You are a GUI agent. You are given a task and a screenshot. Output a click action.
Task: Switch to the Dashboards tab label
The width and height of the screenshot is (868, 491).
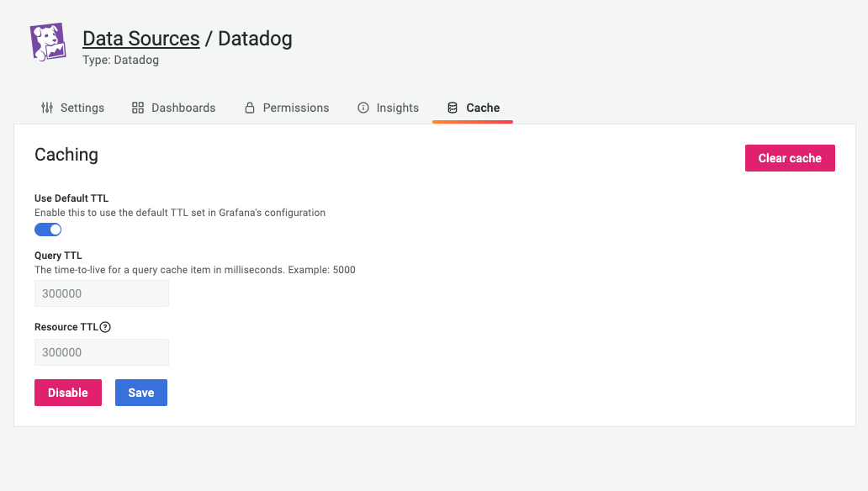(x=183, y=108)
